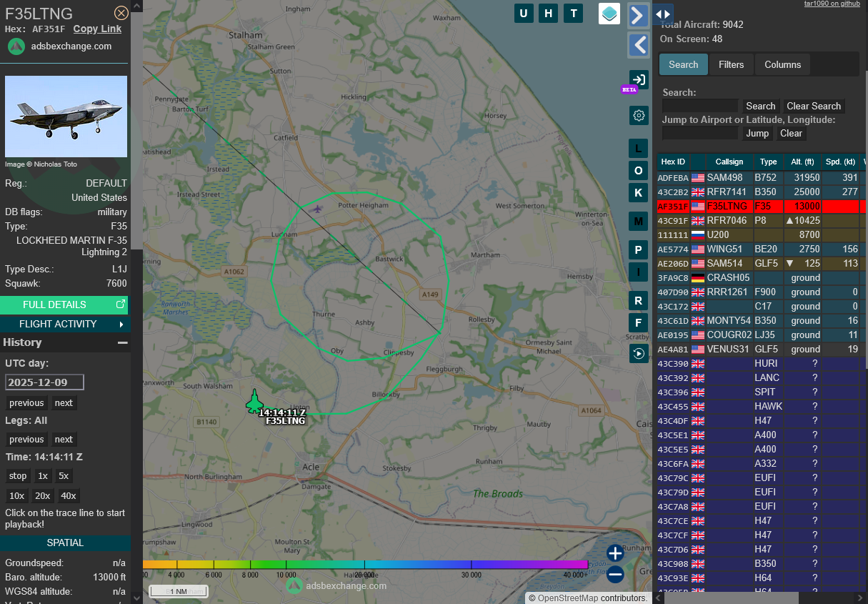
Task: Toggle the L map overlay button
Action: (639, 148)
